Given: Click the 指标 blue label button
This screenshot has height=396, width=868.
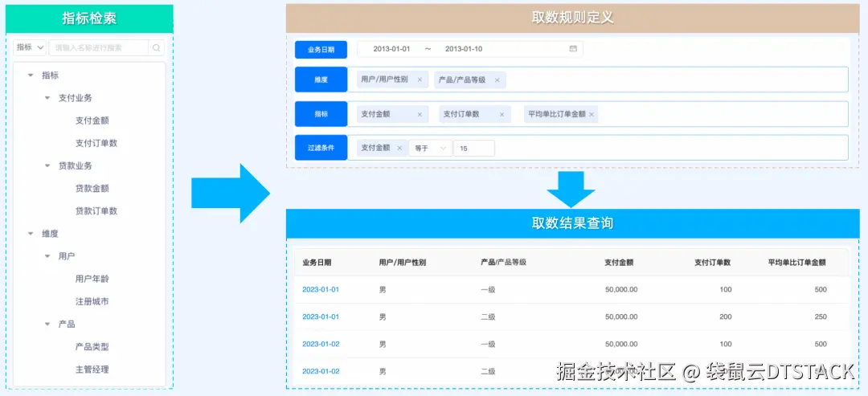Looking at the screenshot, I should click(321, 114).
